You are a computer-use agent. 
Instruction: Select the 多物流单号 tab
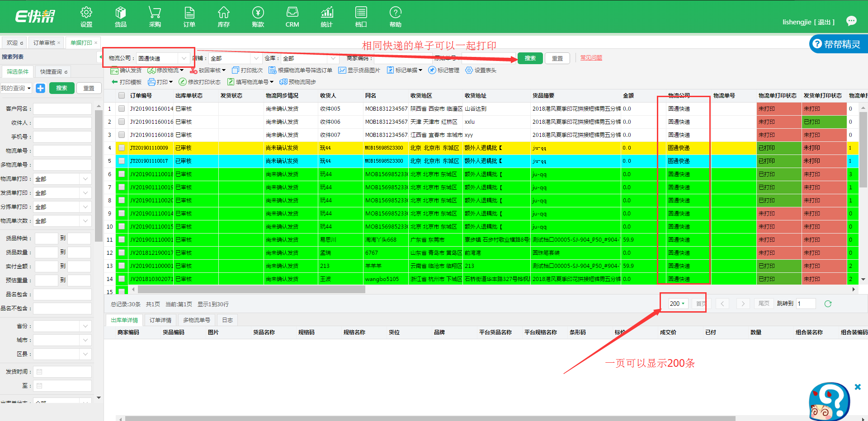197,320
